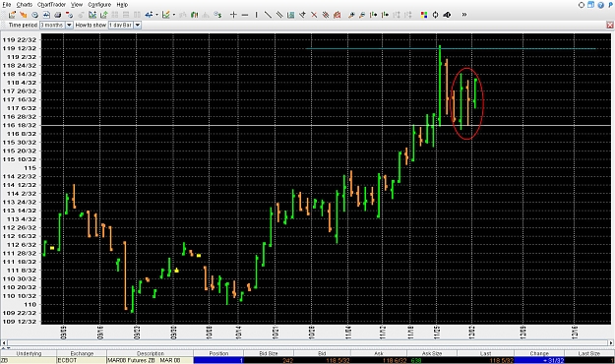The height and width of the screenshot is (364, 615).
Task: Open the File menu
Action: tap(6, 5)
